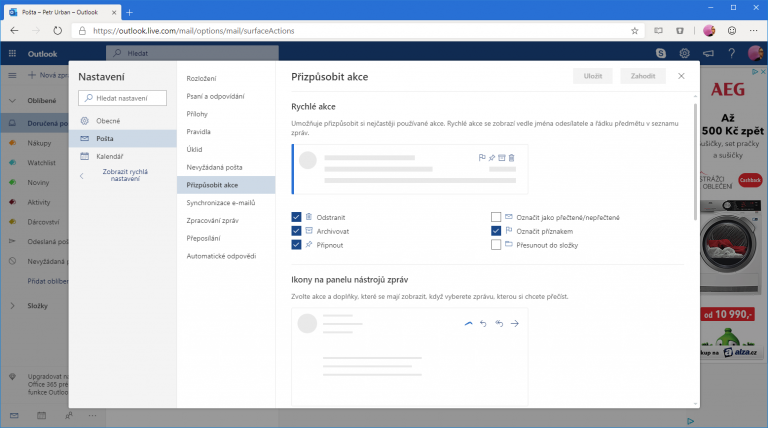Enable Označit jako přečtené/nepřečtené checkbox
Screen dimensions: 768x428
[x=496, y=217]
